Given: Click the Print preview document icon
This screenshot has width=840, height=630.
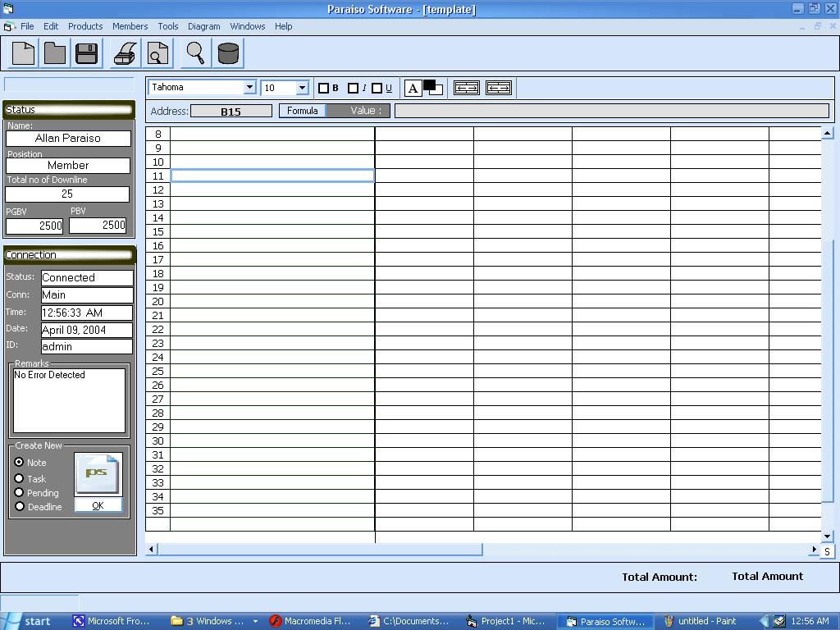Looking at the screenshot, I should (157, 53).
